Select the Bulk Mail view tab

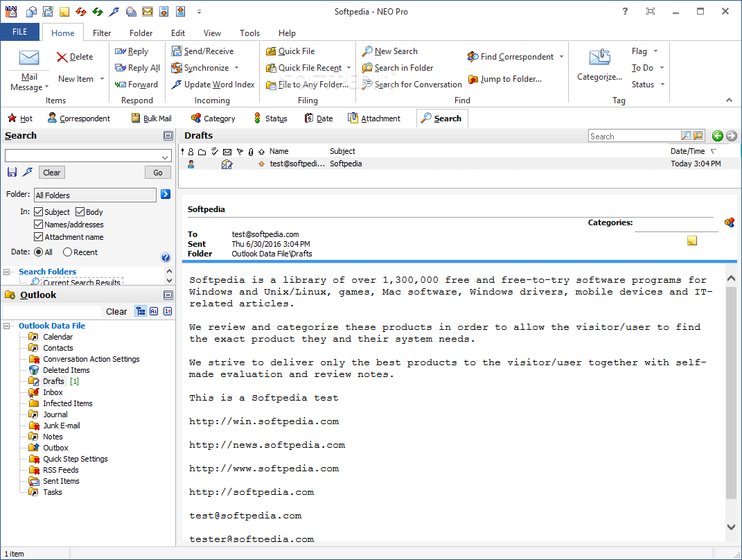point(152,119)
